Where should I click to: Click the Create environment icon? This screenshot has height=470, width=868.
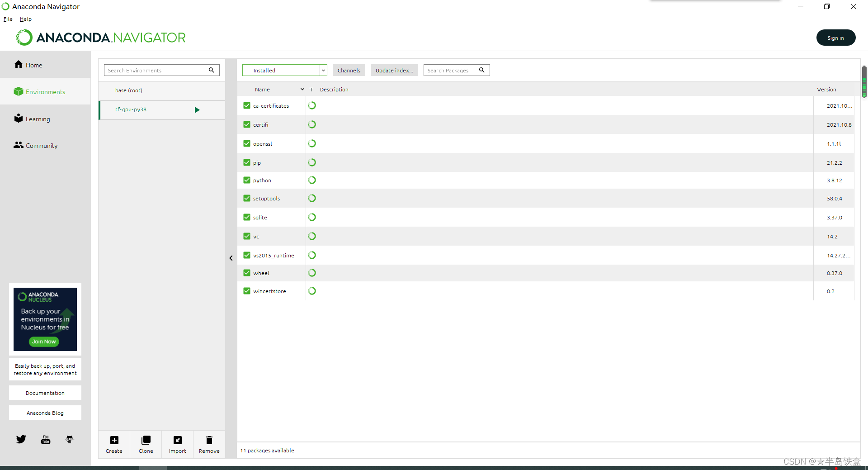tap(114, 440)
